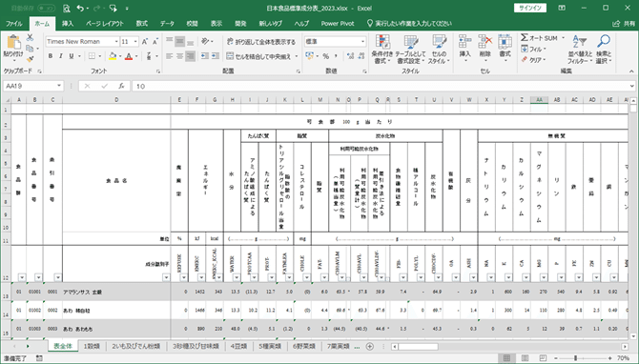Image resolution: width=639 pixels, height=364 pixels.
Task: Open the filter dropdown for REFUSE column
Action: 183,277
